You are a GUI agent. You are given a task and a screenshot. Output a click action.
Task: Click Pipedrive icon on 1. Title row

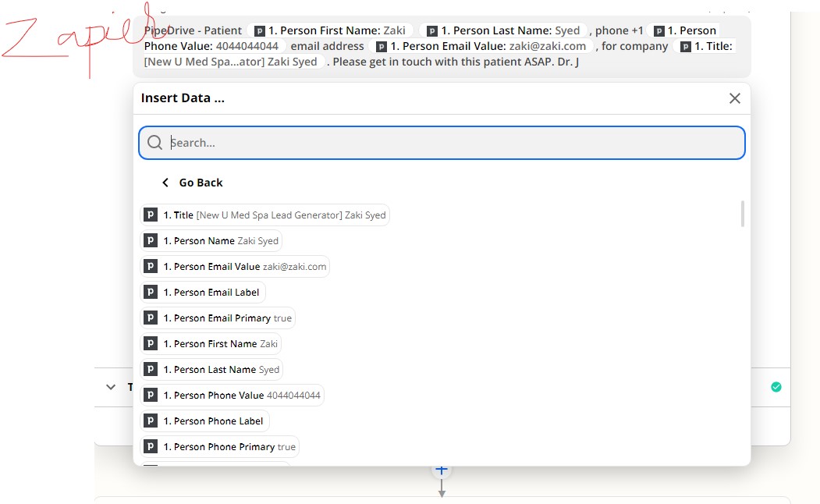tap(151, 215)
